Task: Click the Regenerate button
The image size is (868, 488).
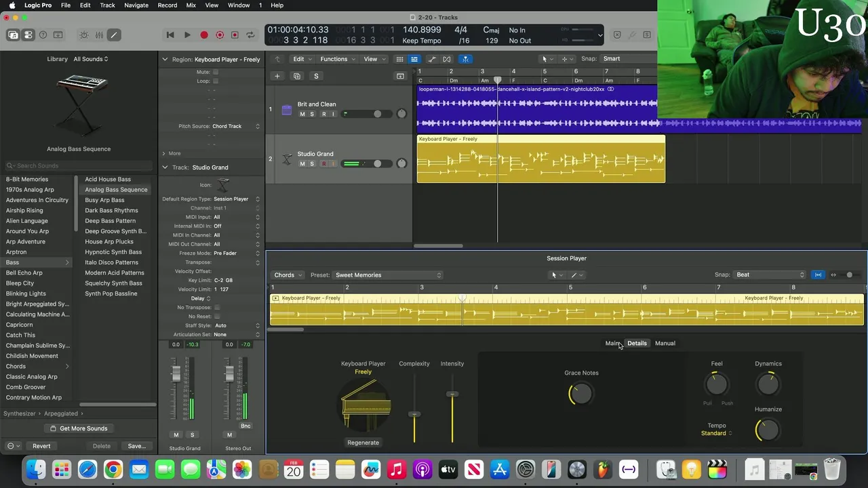Action: coord(363,443)
